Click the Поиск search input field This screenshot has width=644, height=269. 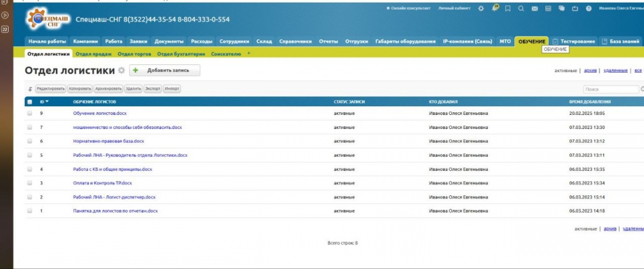(x=611, y=89)
